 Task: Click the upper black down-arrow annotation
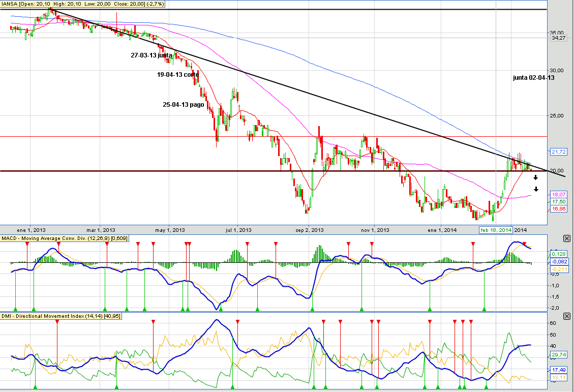(535, 177)
